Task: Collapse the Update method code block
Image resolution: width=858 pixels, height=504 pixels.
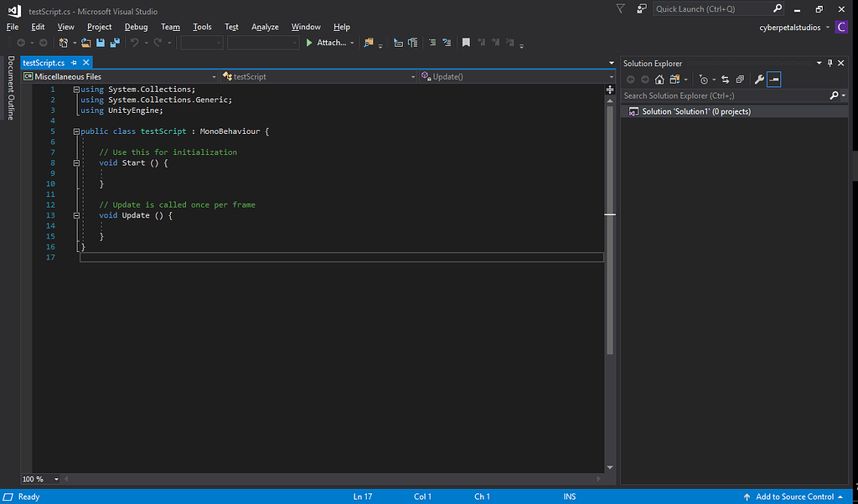Action: click(x=76, y=215)
